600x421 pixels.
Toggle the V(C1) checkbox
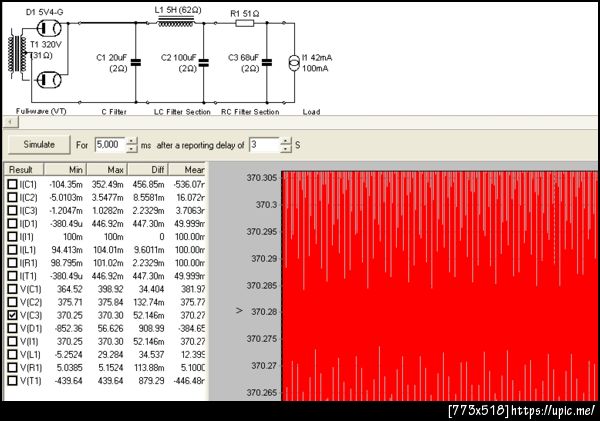pyautogui.click(x=13, y=289)
